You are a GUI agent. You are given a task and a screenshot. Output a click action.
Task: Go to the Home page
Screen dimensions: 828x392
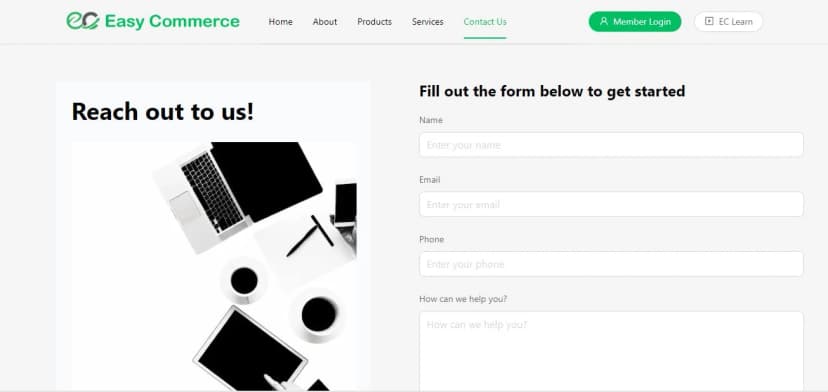pos(280,22)
